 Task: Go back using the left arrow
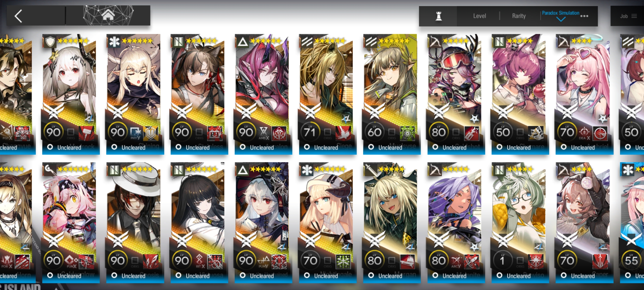click(18, 16)
